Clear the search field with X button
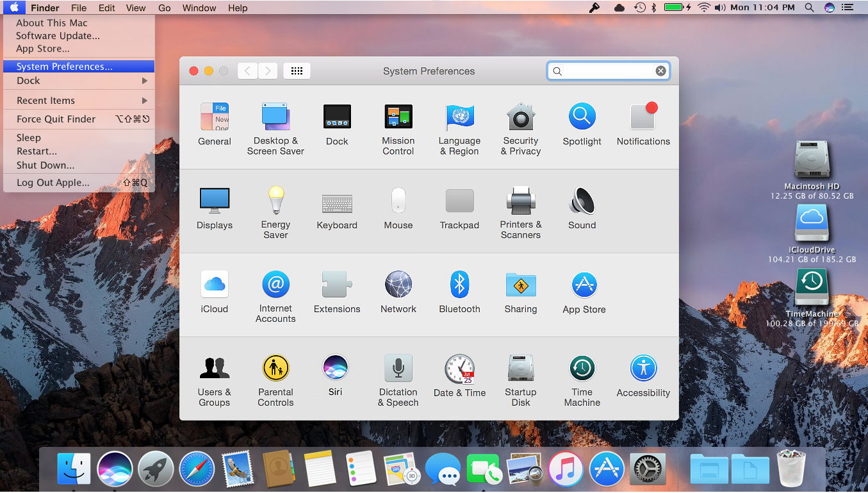 pos(660,71)
